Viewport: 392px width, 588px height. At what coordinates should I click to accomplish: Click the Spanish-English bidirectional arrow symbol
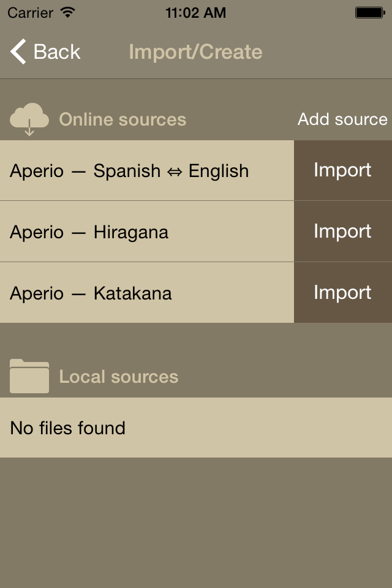coord(175,171)
